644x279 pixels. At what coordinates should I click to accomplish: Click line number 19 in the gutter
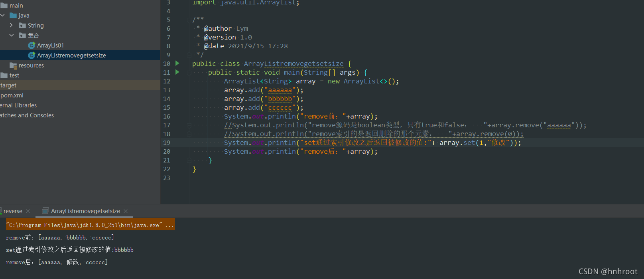pyautogui.click(x=167, y=143)
